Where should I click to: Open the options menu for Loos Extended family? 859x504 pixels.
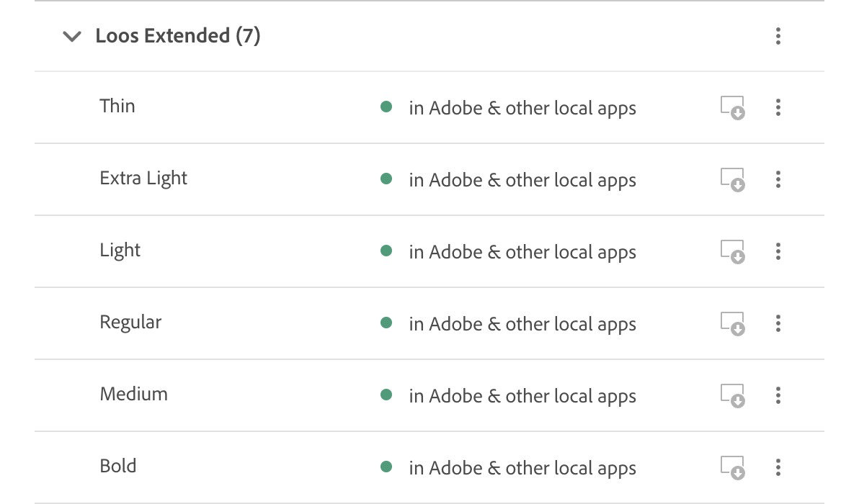point(778,36)
